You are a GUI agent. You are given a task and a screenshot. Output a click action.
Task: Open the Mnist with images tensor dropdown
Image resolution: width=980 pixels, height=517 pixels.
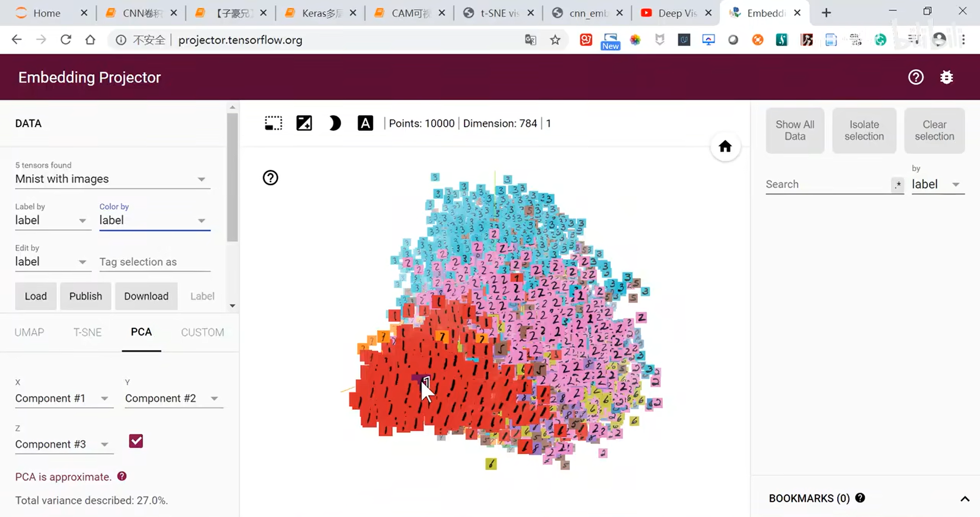[x=112, y=179]
